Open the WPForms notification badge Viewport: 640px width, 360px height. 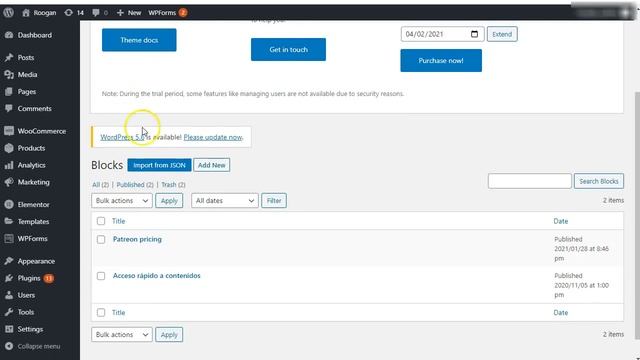183,13
